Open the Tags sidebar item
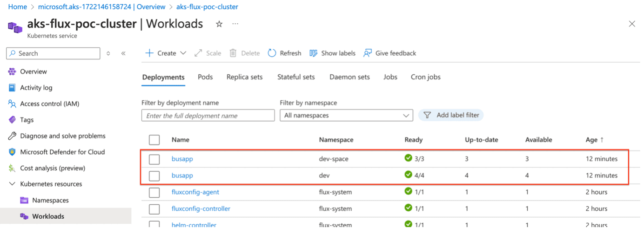This screenshot has width=644, height=228. click(27, 120)
